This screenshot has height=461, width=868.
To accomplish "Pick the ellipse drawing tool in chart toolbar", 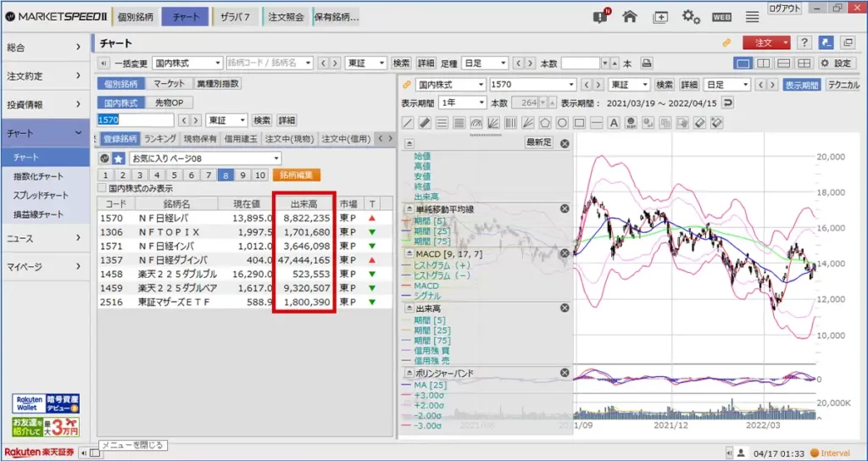I will [x=563, y=123].
